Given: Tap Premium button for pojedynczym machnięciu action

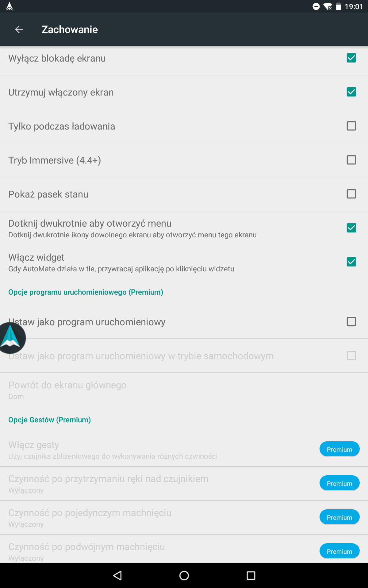Looking at the screenshot, I should (x=339, y=517).
